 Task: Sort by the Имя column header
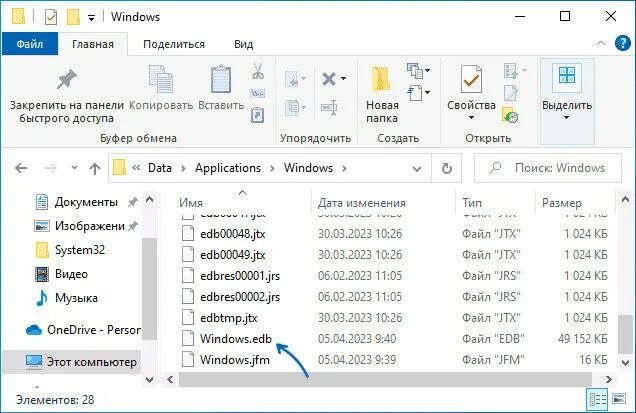[x=242, y=202]
